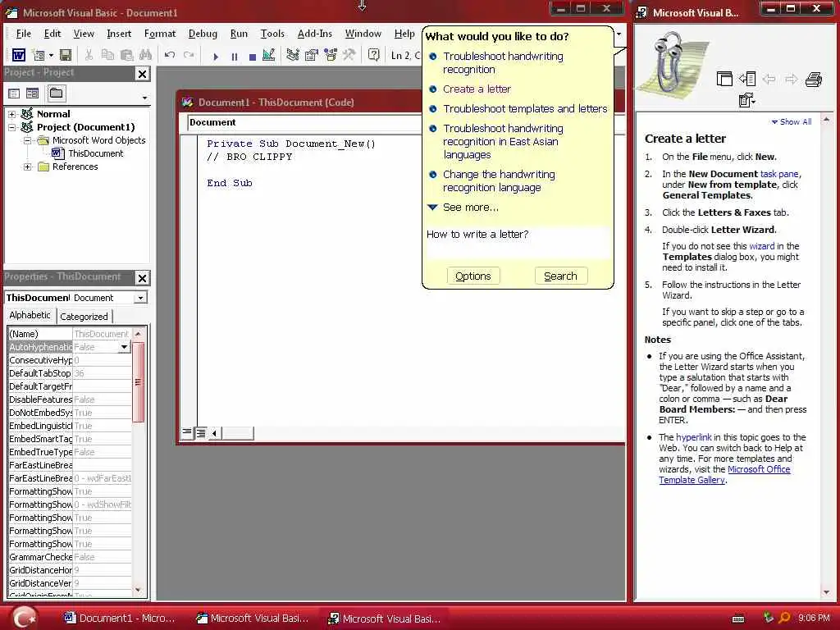Click Show All in Help pane
Screen dimensions: 840x630
(x=792, y=122)
